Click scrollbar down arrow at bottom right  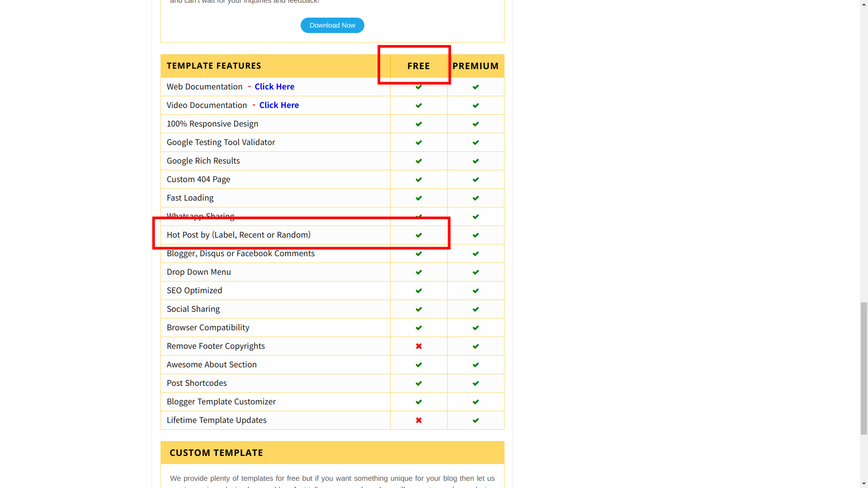pos(863,484)
